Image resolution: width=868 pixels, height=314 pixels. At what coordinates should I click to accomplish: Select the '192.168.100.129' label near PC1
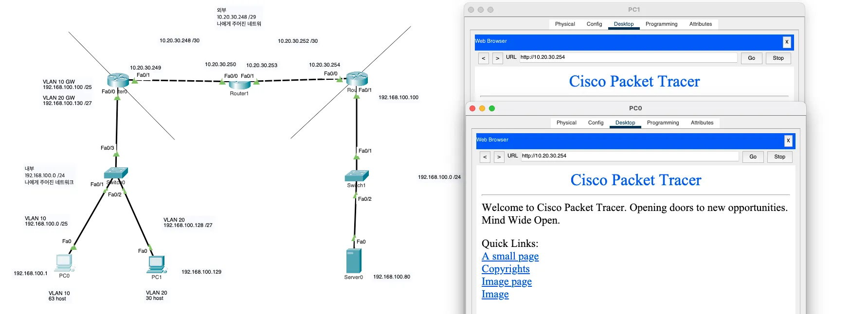pos(201,272)
